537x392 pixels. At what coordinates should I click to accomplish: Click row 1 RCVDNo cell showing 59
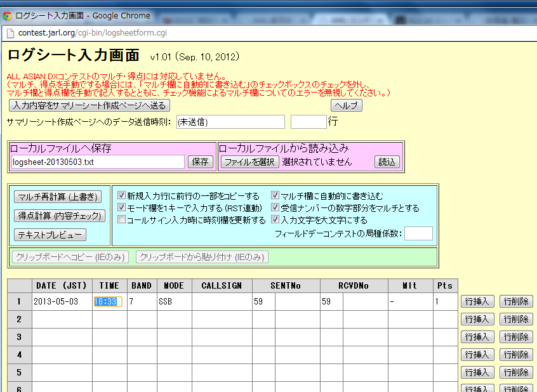(331, 302)
